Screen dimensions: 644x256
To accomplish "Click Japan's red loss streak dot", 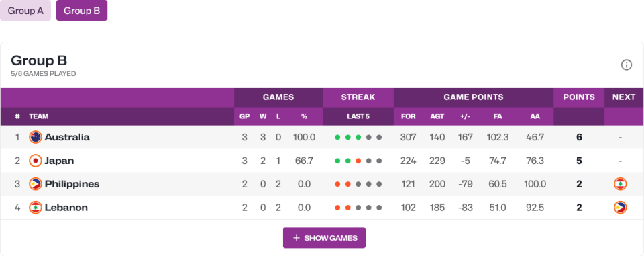I will click(358, 161).
